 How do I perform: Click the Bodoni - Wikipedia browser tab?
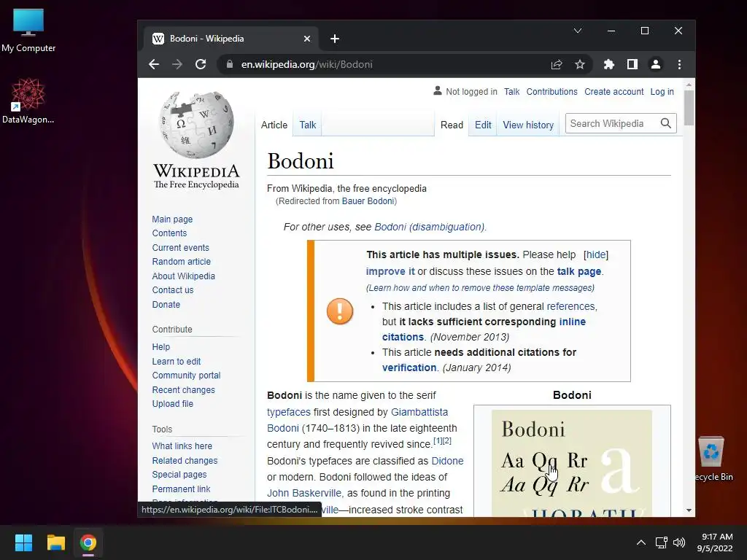click(231, 39)
